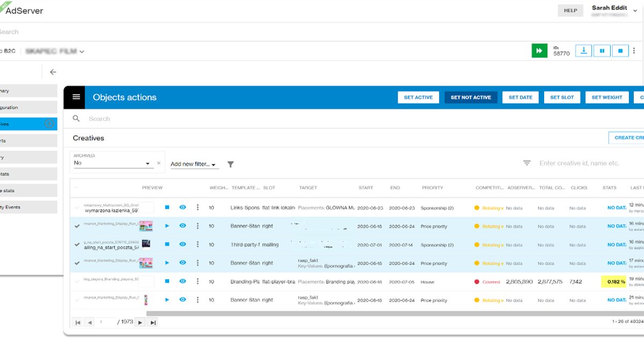Screen dimensions: 644x338
Task: Open the filter funnel icon near Add new filter
Action: click(x=230, y=164)
